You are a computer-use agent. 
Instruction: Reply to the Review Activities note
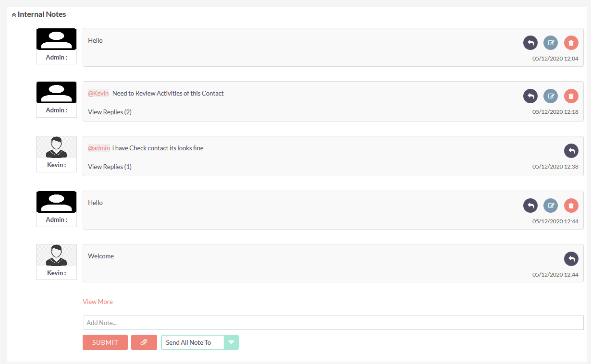click(530, 96)
